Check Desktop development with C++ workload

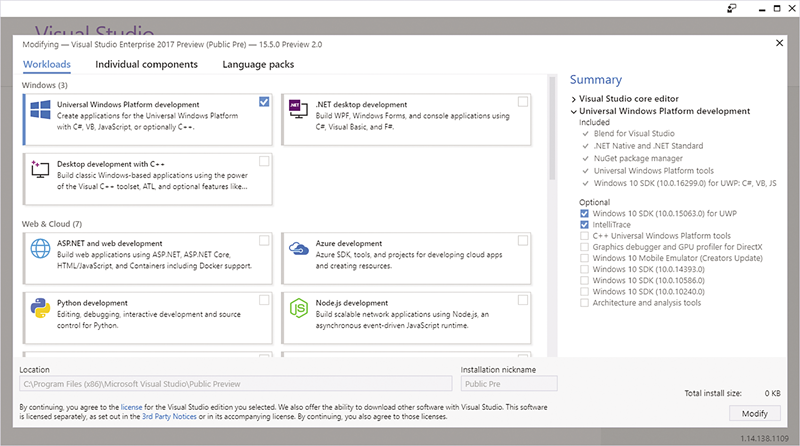click(264, 161)
